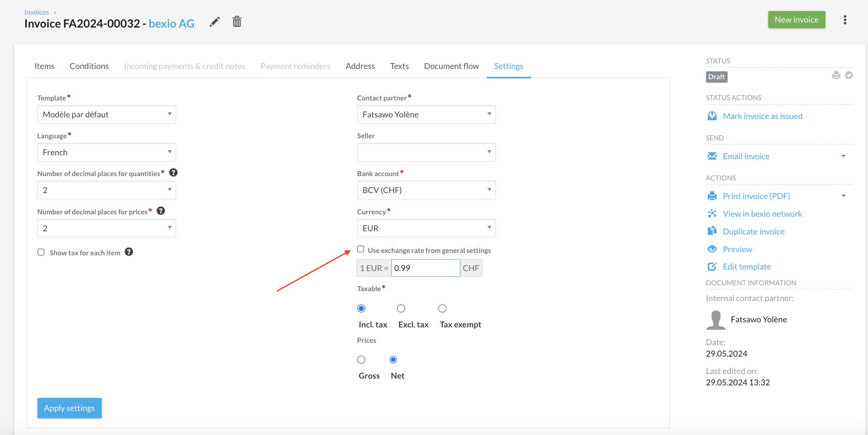Screen dimensions: 868x435
Task: Click the bexio network icon
Action: pos(712,214)
